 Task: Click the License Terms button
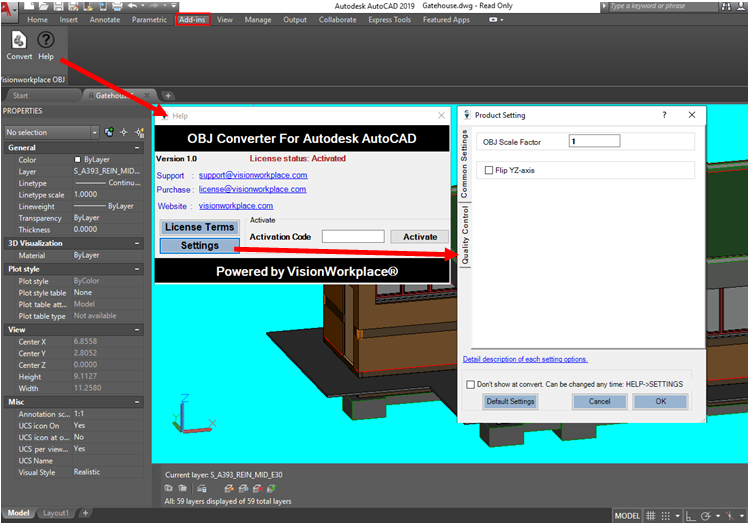[x=199, y=227]
